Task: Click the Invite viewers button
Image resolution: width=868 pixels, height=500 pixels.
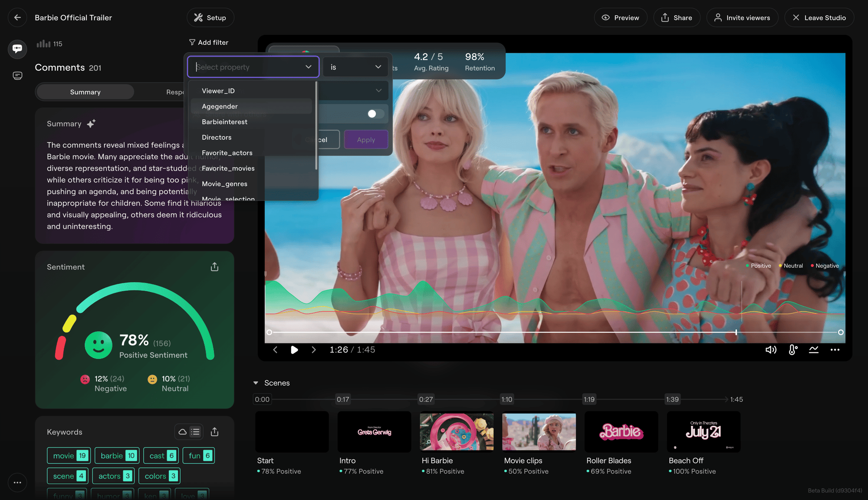Action: click(x=742, y=18)
